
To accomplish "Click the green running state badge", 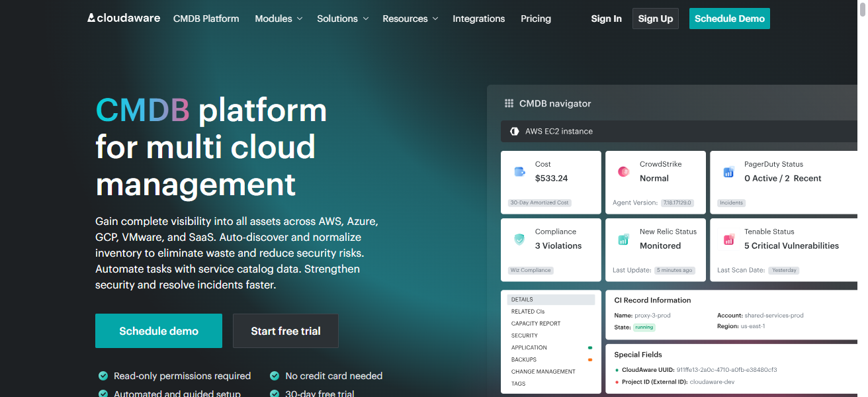I will pyautogui.click(x=644, y=328).
